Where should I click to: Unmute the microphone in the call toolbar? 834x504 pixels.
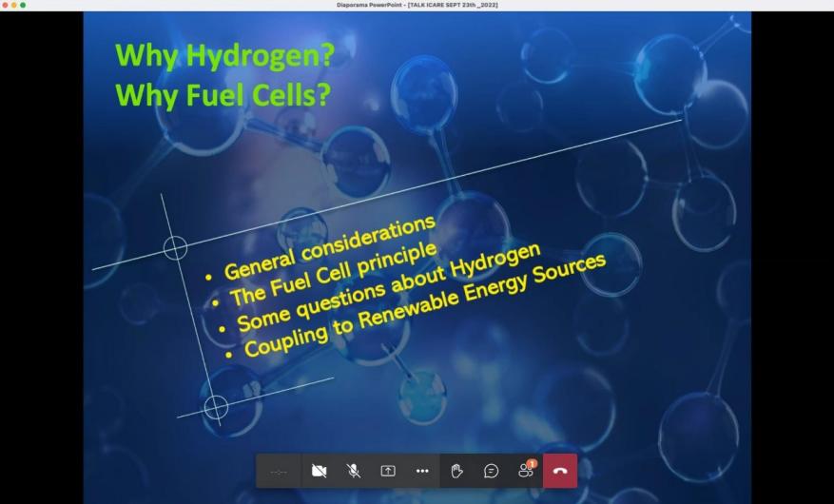pos(354,471)
